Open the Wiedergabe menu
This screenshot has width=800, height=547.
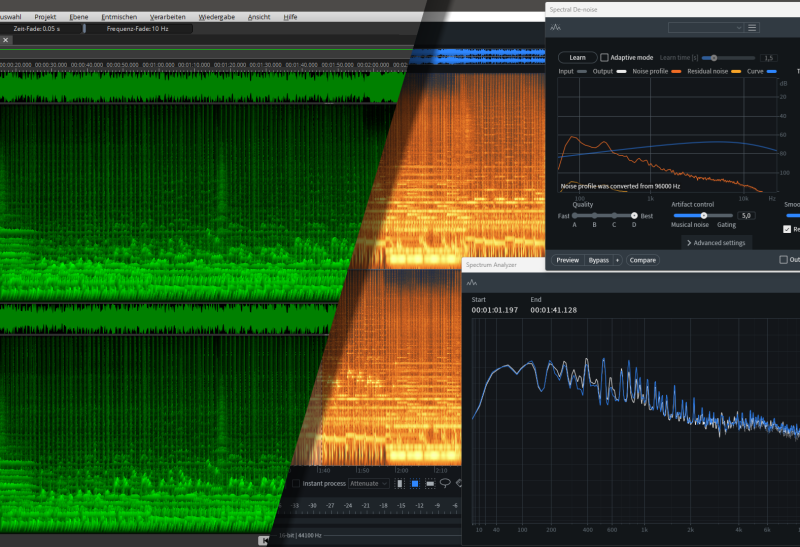click(218, 17)
